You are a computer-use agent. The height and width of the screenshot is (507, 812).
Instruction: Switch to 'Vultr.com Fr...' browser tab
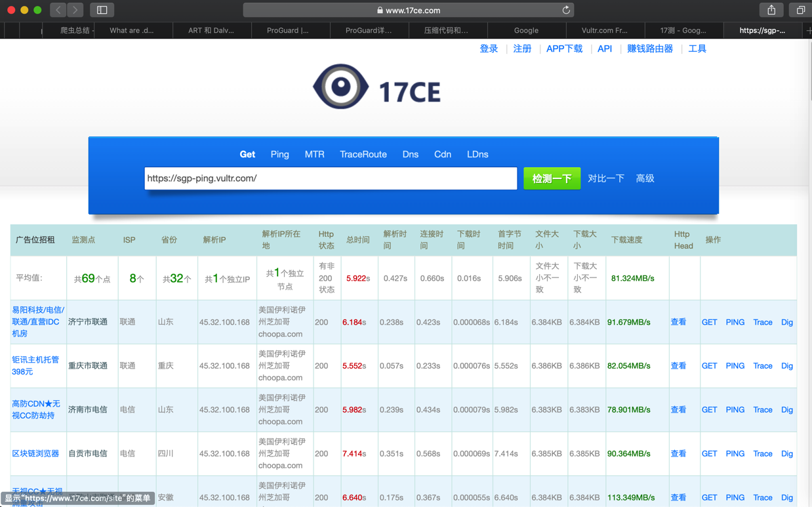pyautogui.click(x=605, y=30)
